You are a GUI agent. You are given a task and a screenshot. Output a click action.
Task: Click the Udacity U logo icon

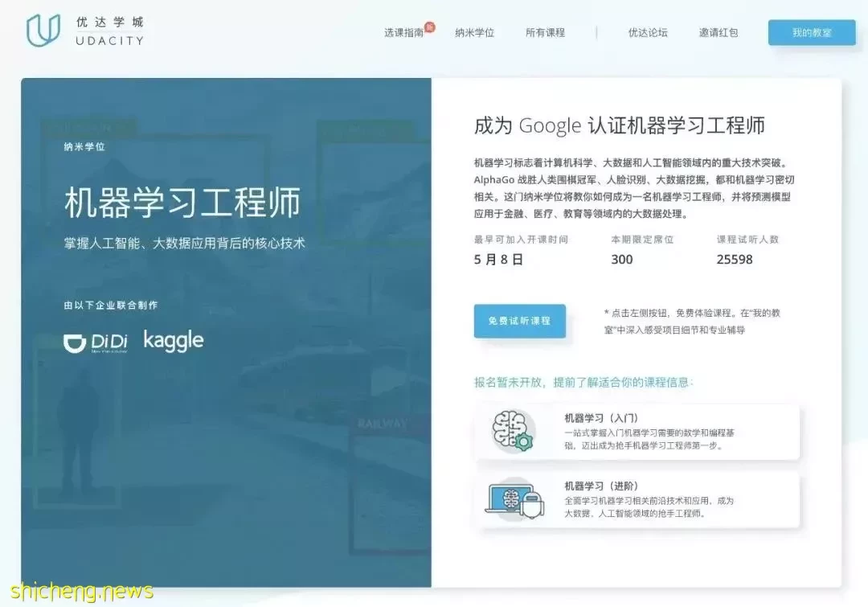tap(43, 31)
